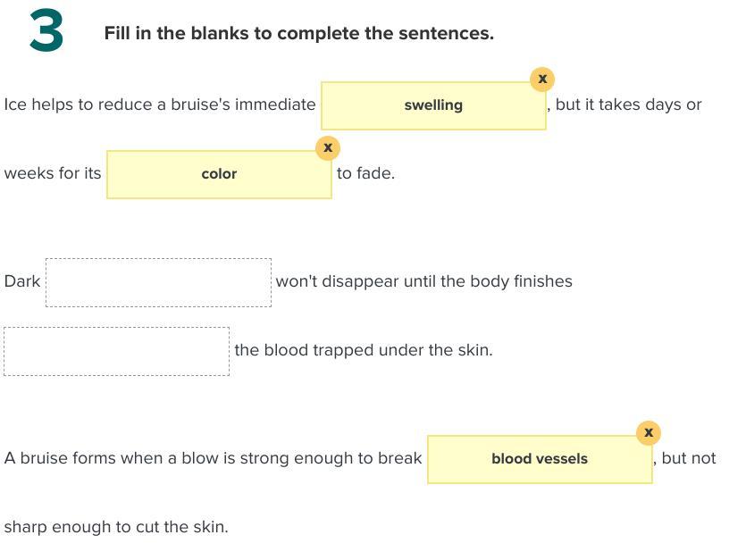Click the 'Fill in the blanks' instruction heading
This screenshot has width=729, height=560.
click(298, 34)
